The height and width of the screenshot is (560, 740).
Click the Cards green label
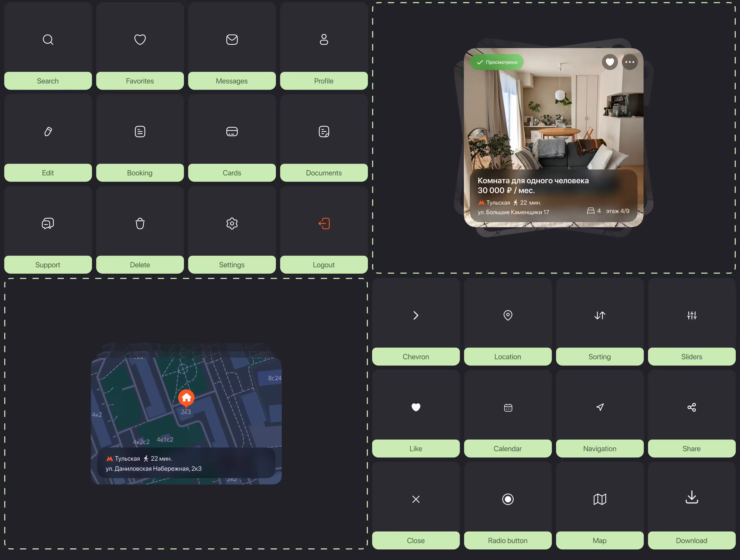[x=232, y=173]
